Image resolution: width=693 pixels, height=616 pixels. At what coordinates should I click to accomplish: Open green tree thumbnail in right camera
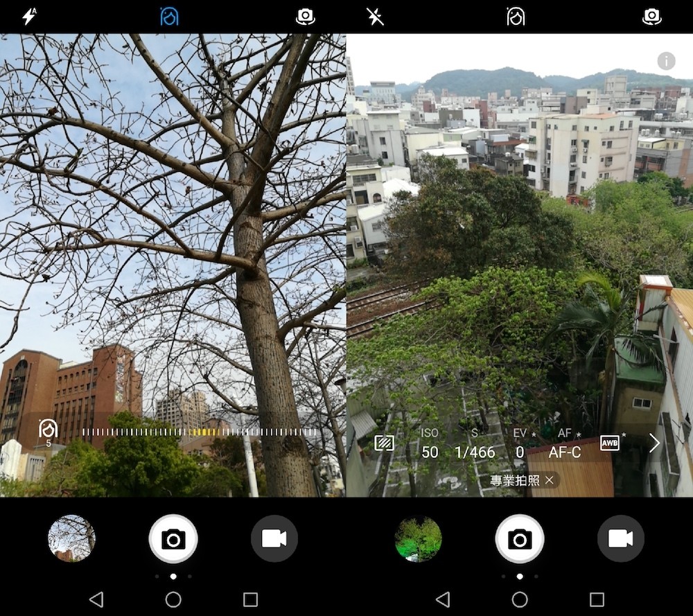click(x=418, y=538)
